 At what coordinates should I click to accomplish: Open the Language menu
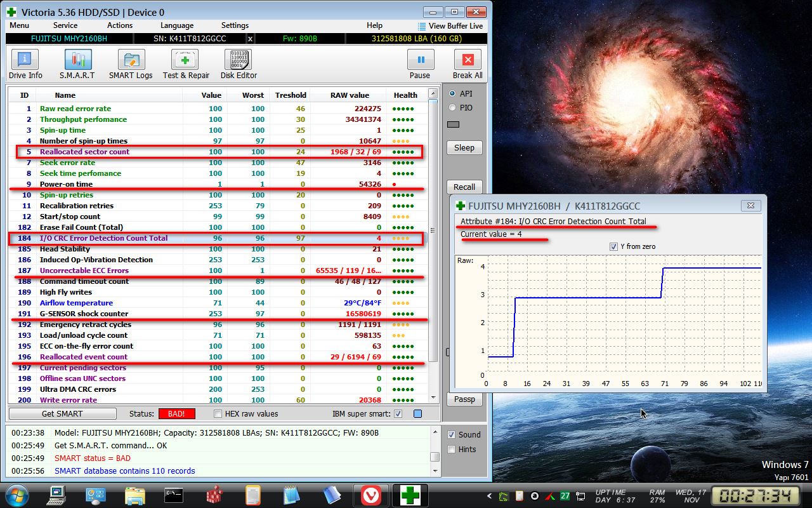177,25
